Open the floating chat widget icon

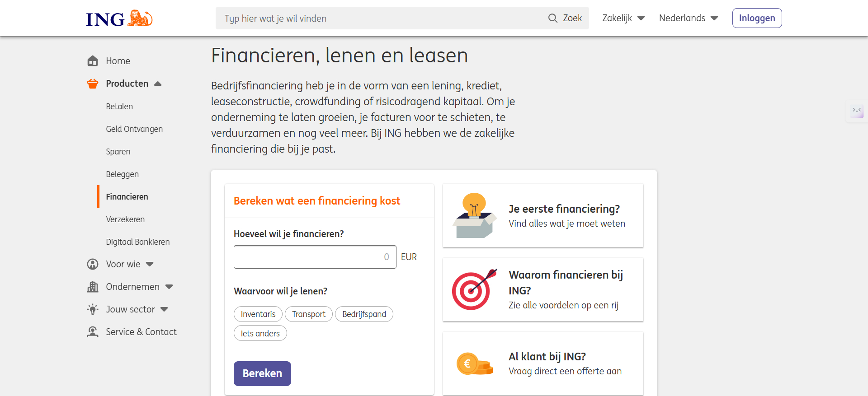[857, 111]
